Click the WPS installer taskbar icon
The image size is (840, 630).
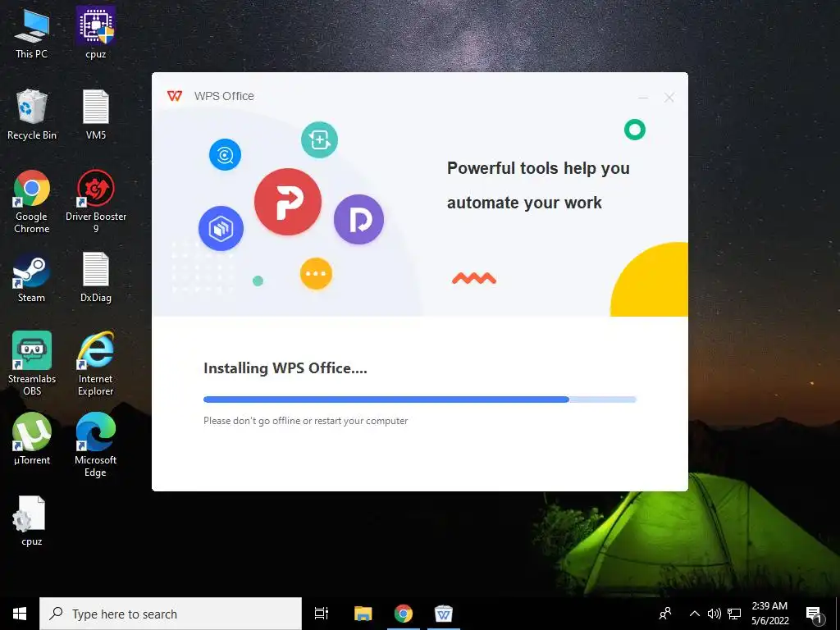(444, 614)
